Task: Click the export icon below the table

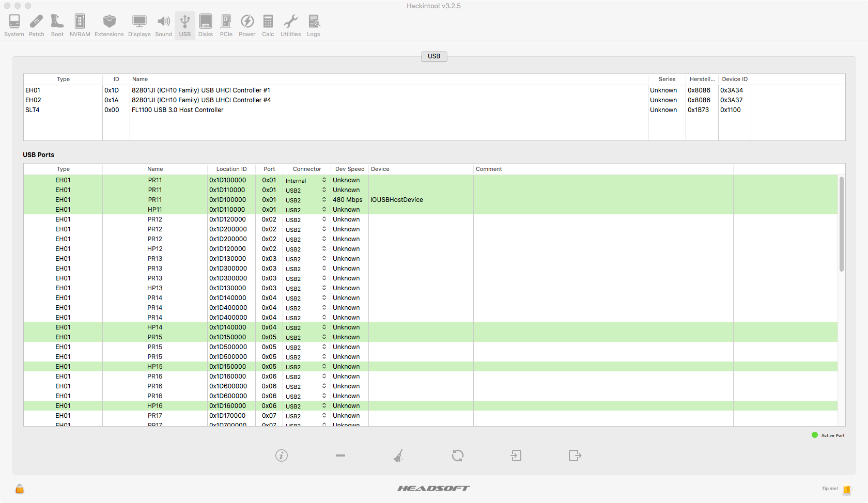Action: (575, 455)
